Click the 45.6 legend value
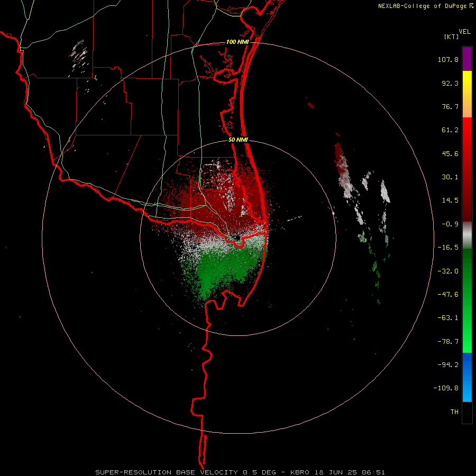This screenshot has height=476, width=476. click(x=450, y=153)
